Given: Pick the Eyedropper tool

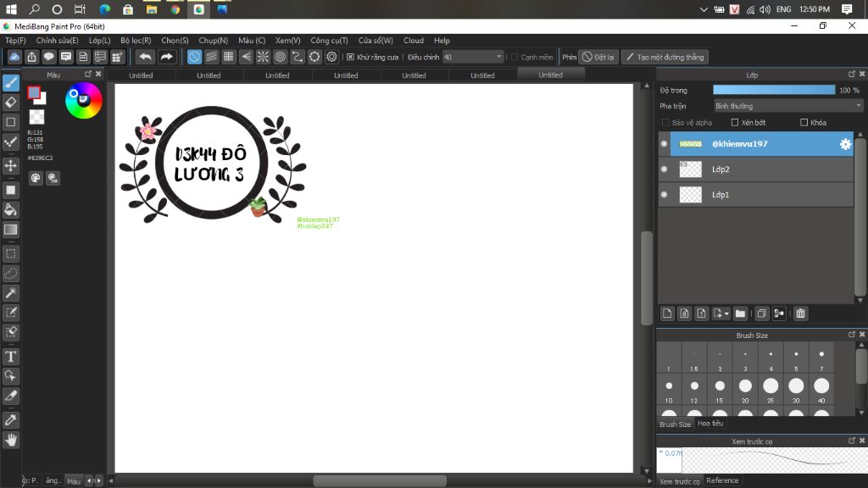Looking at the screenshot, I should pyautogui.click(x=11, y=420).
